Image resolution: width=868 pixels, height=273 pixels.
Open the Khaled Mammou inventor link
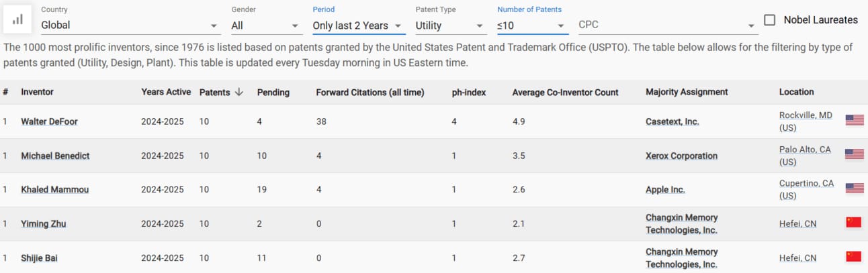(54, 189)
